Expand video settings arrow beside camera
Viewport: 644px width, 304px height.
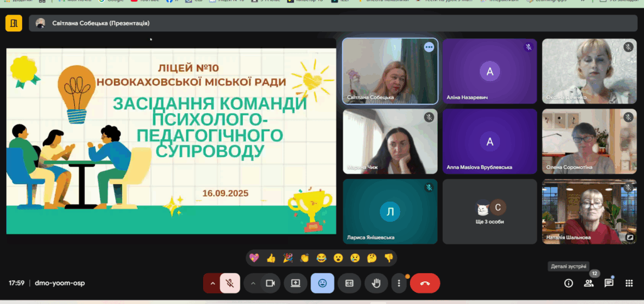click(x=253, y=283)
